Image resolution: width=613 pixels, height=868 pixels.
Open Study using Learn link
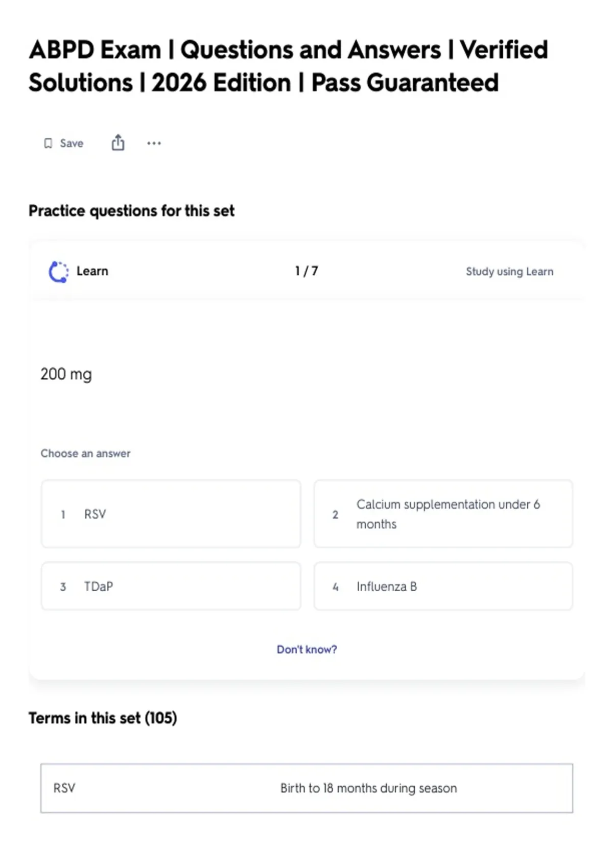click(x=509, y=272)
